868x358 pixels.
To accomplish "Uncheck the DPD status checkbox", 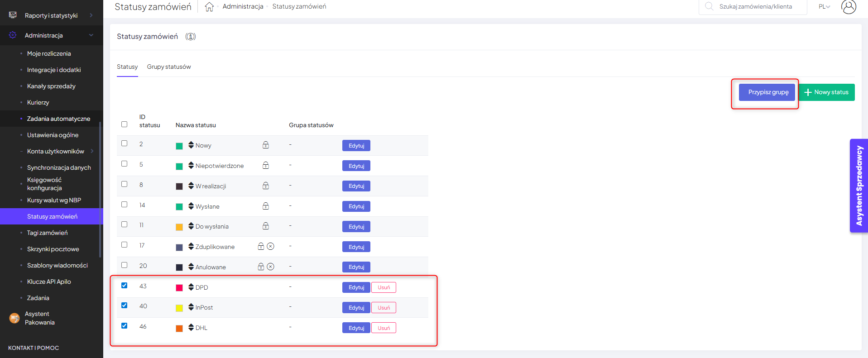I will (125, 286).
